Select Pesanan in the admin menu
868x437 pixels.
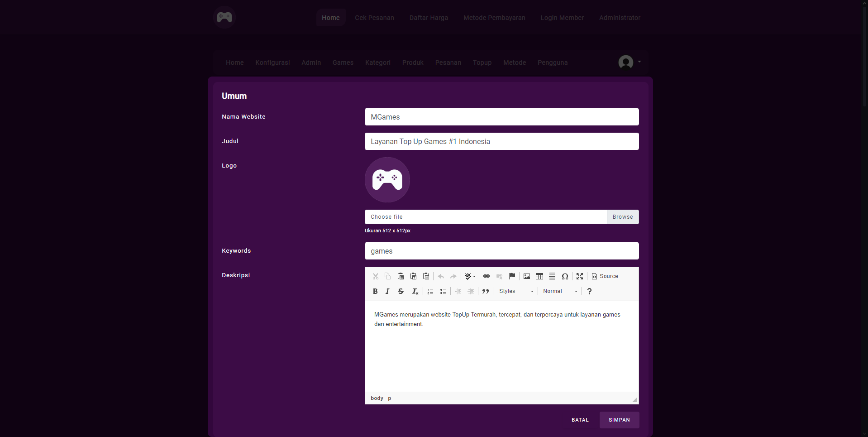point(448,62)
